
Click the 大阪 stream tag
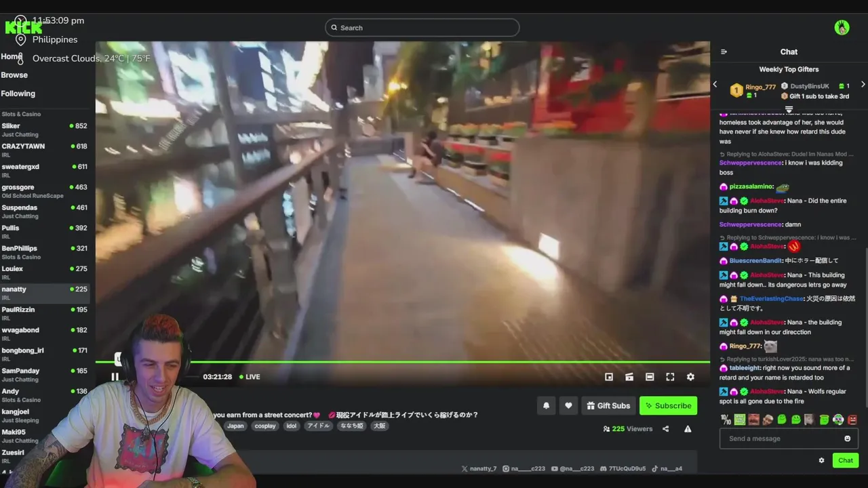point(380,426)
